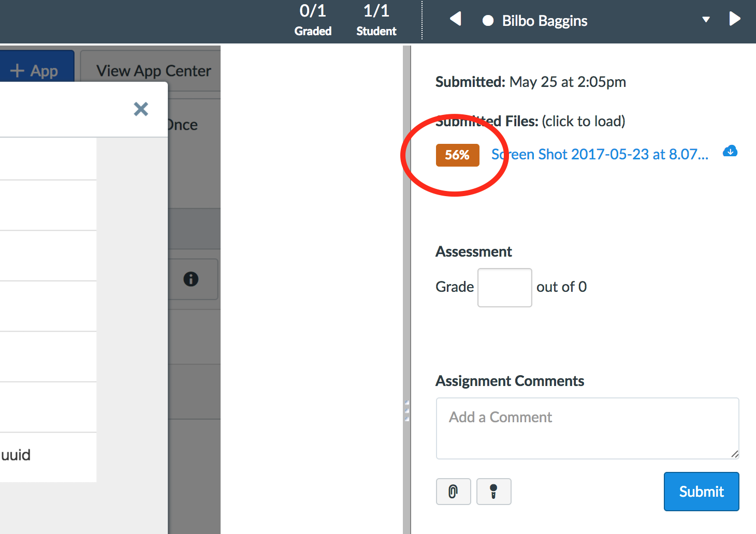Open the media comment recorder icon
Viewport: 756px width, 534px height.
pyautogui.click(x=493, y=491)
